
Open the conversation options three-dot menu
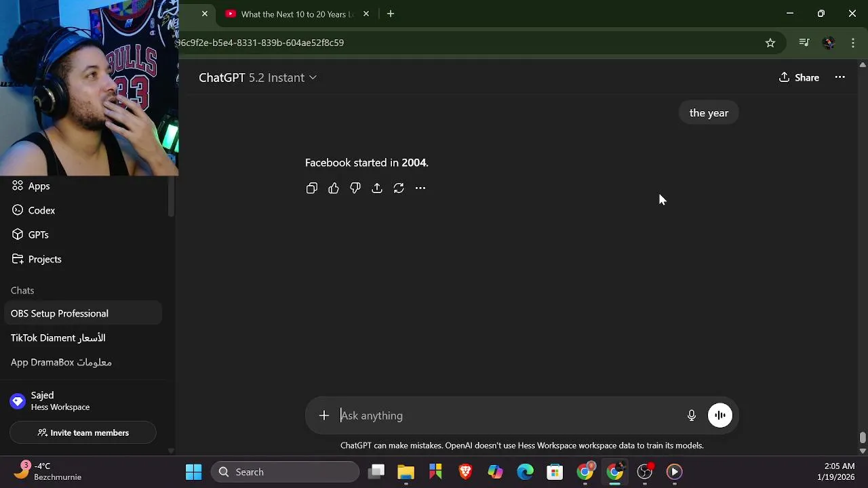[840, 77]
